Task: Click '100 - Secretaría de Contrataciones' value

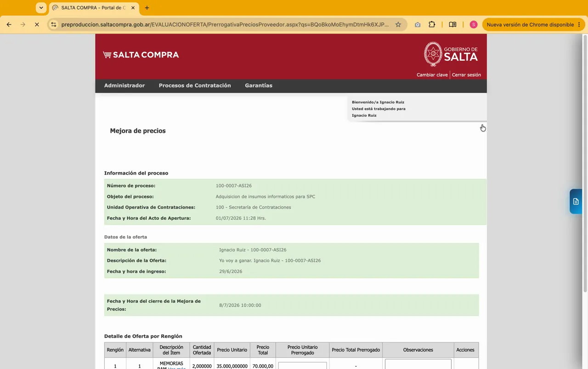Action: pyautogui.click(x=254, y=207)
